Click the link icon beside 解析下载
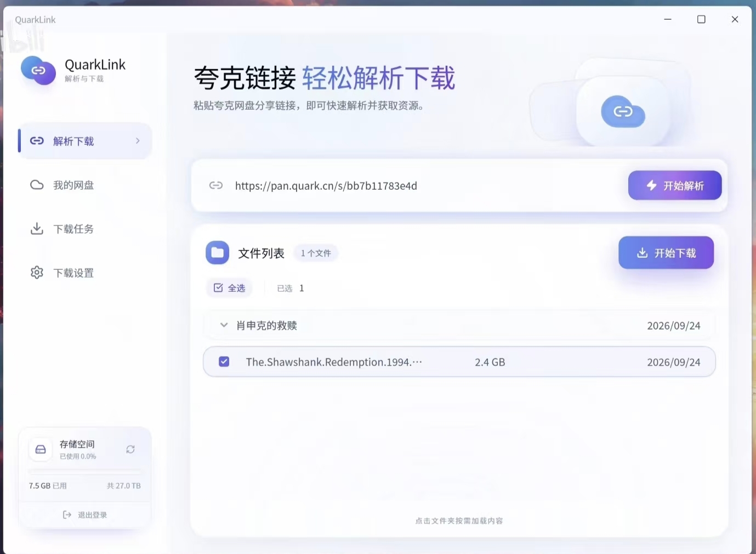This screenshot has width=756, height=554. coord(37,141)
